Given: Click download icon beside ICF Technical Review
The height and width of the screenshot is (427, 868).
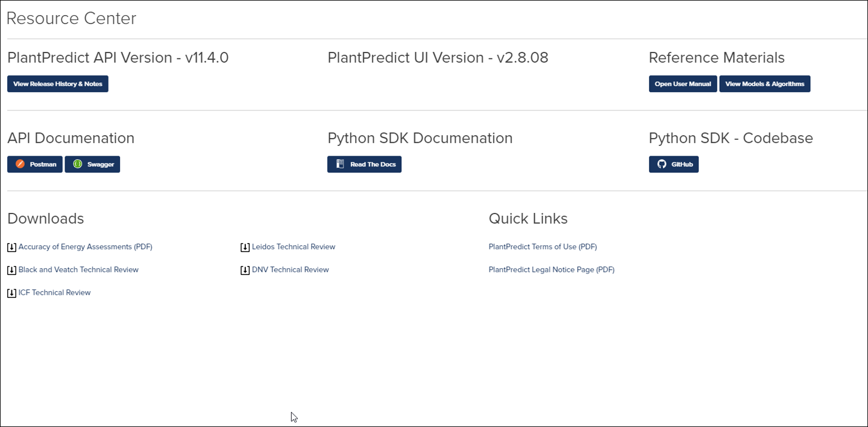Looking at the screenshot, I should [x=11, y=293].
